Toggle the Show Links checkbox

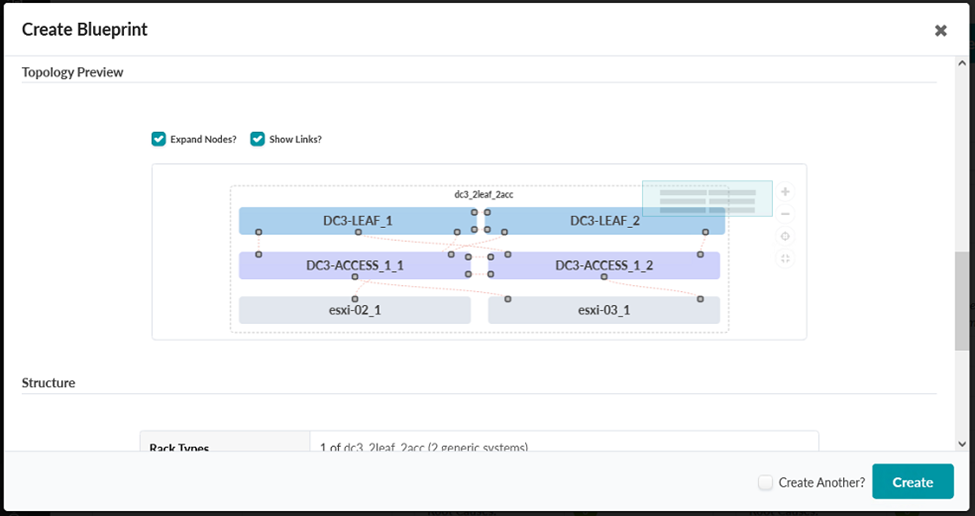coord(257,139)
